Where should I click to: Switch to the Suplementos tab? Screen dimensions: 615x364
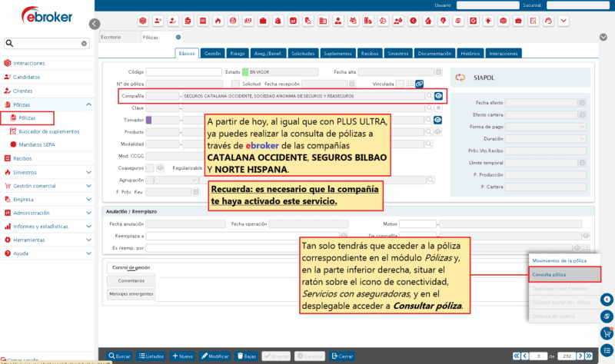[337, 53]
